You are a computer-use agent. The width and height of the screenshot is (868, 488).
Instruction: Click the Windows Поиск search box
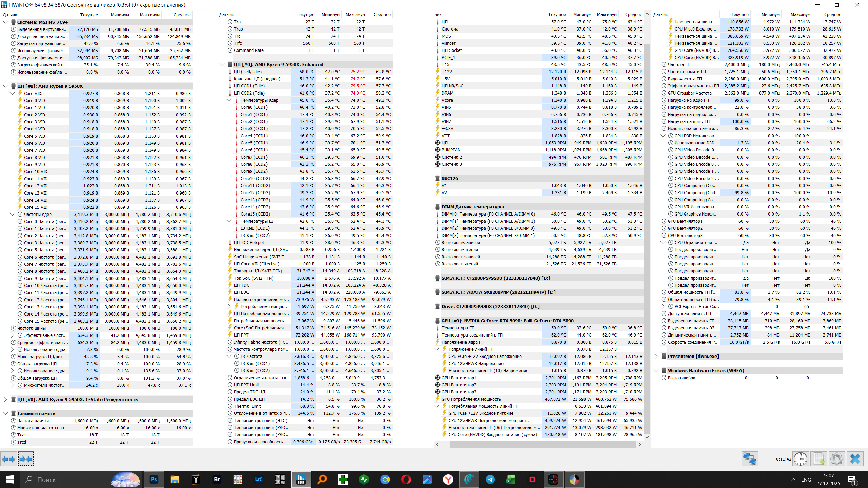(64, 480)
